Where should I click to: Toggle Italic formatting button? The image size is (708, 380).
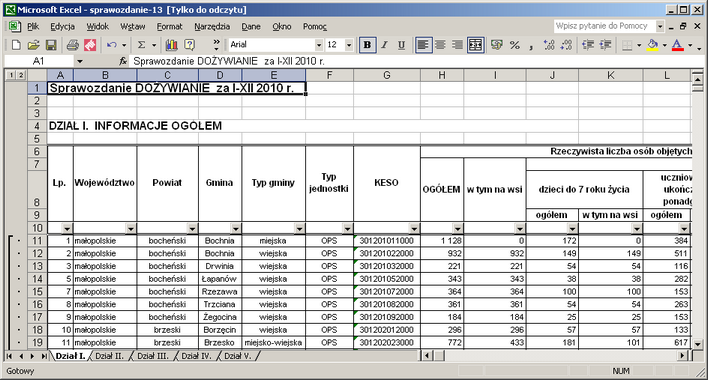[x=384, y=45]
